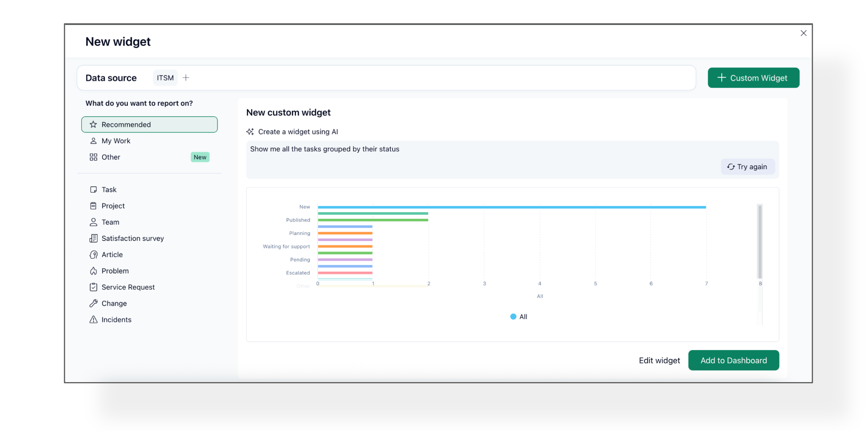Open the Recommended report category
The height and width of the screenshot is (431, 868).
(149, 124)
